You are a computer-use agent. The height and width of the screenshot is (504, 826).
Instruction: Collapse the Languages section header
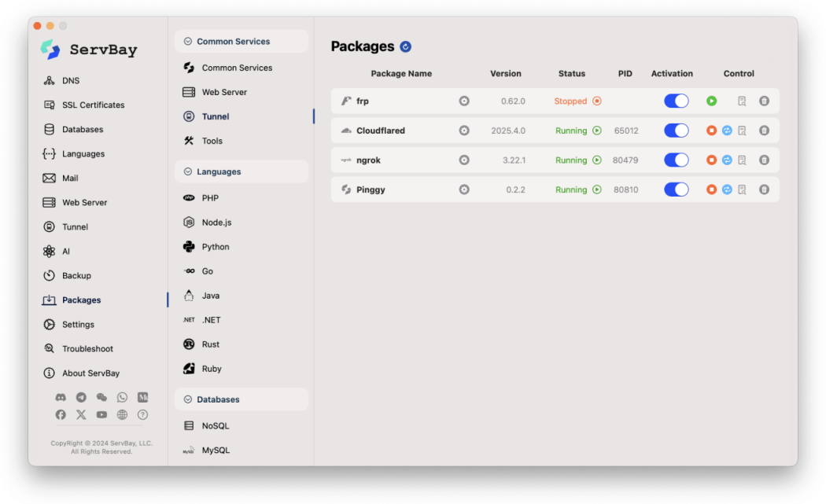[242, 171]
